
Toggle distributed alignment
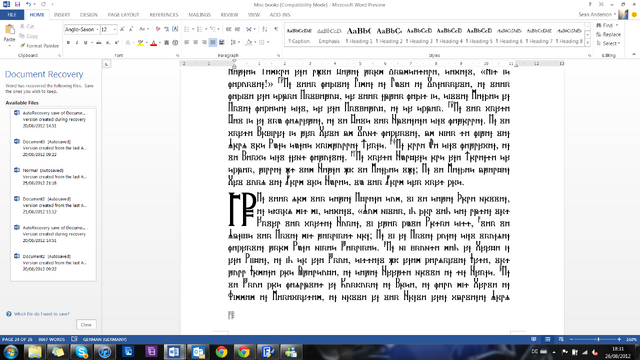coord(222,42)
